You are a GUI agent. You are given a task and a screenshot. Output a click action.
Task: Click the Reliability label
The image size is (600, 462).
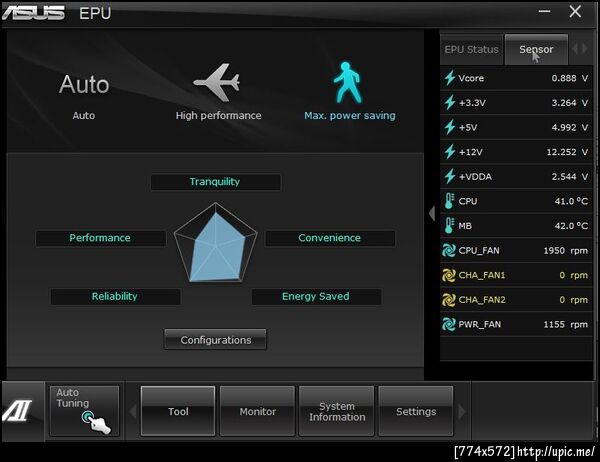pos(115,296)
